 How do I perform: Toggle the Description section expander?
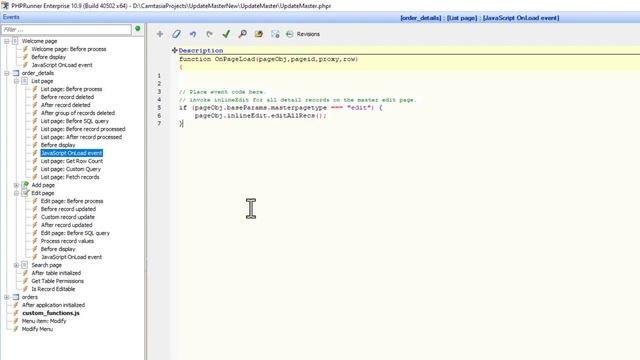pos(174,51)
